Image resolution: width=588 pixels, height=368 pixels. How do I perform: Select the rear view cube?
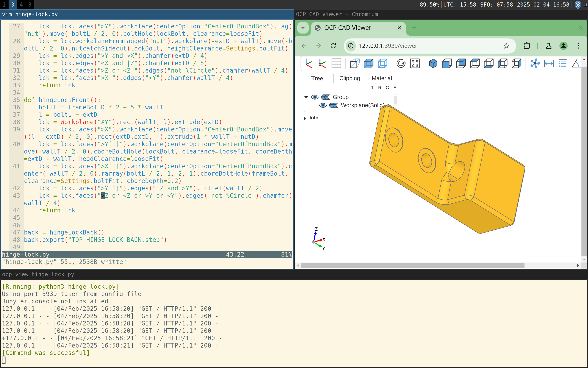click(x=461, y=64)
